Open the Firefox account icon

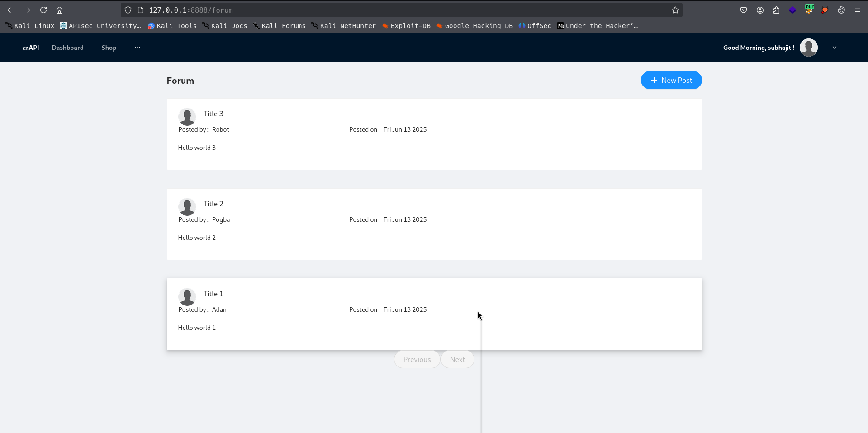[x=760, y=10]
